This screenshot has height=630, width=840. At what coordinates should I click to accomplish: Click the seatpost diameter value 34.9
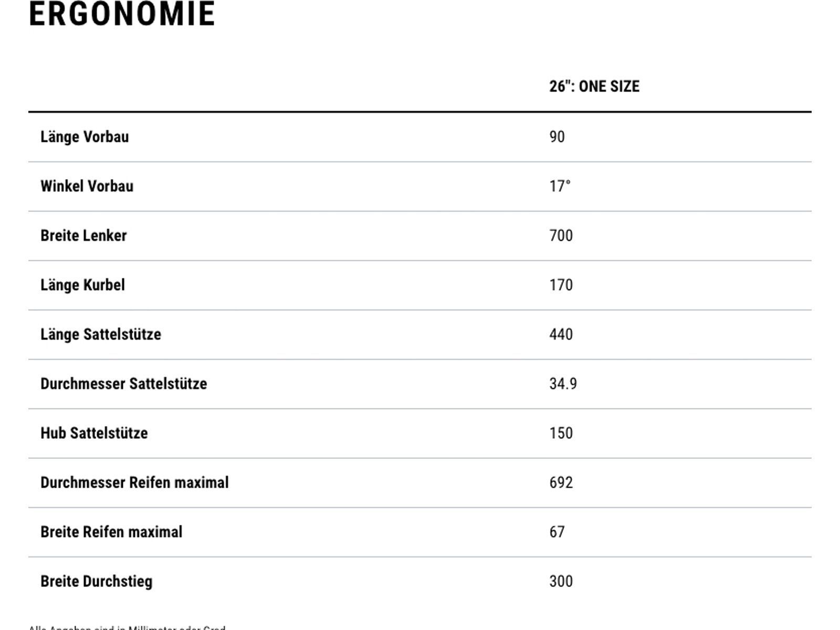pyautogui.click(x=563, y=384)
